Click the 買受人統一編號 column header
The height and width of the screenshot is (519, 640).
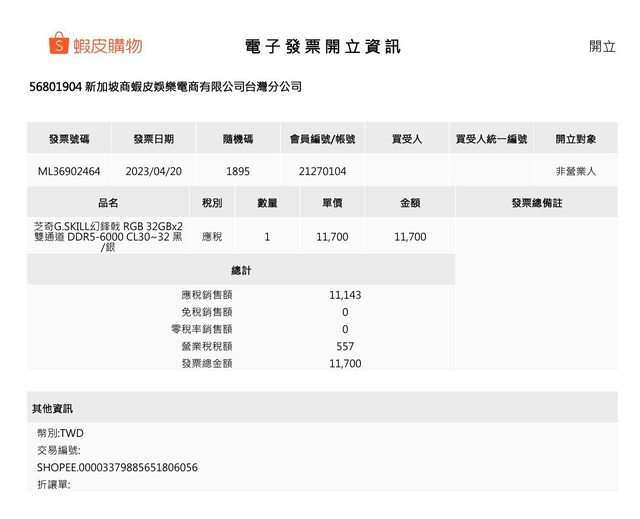pos(491,139)
